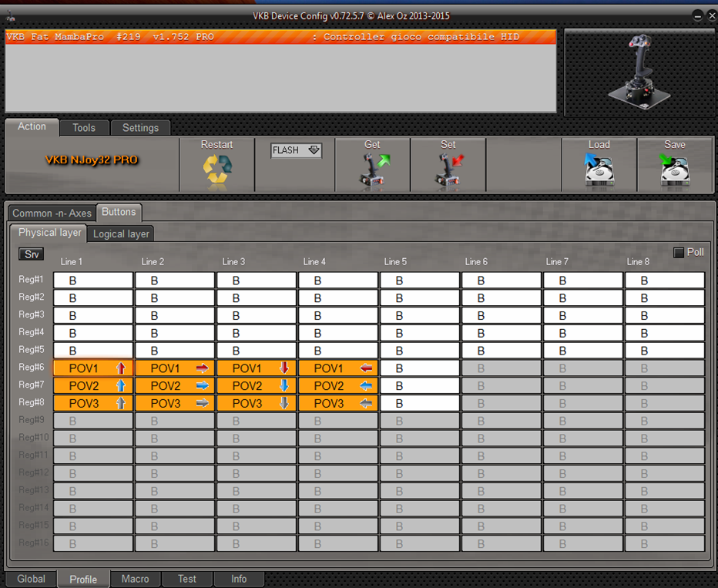
Task: Click the Line 1 column header
Action: (x=72, y=261)
